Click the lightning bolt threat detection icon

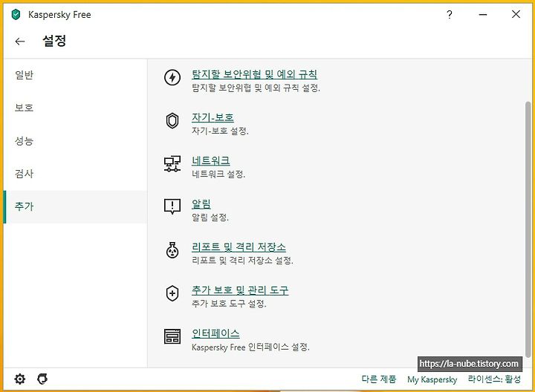[172, 77]
